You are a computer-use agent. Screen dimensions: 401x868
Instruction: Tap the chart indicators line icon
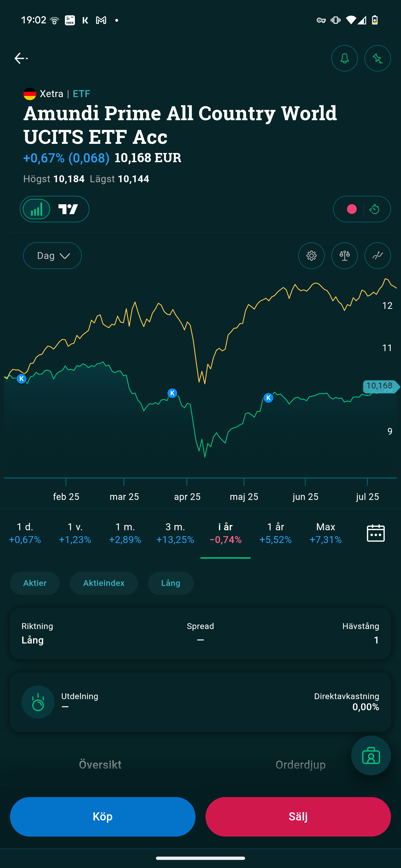[377, 256]
